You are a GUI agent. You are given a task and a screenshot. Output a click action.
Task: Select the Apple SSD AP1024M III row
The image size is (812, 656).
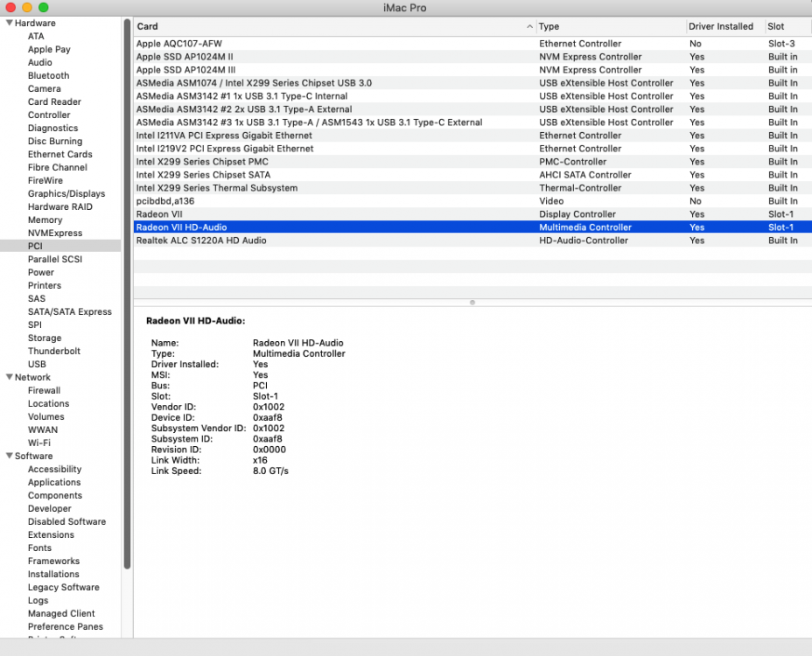pos(472,70)
